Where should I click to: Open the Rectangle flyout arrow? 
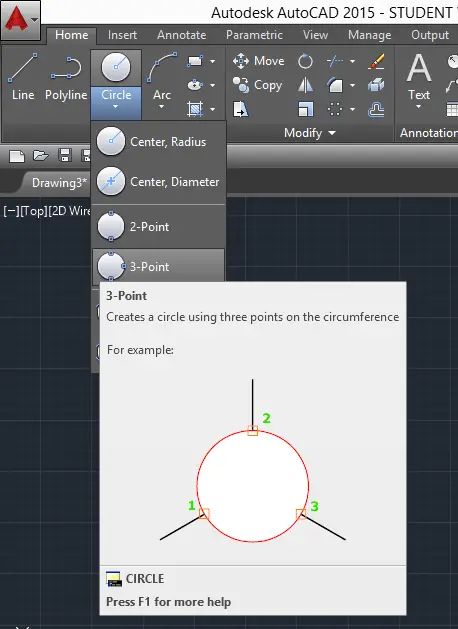(213, 61)
